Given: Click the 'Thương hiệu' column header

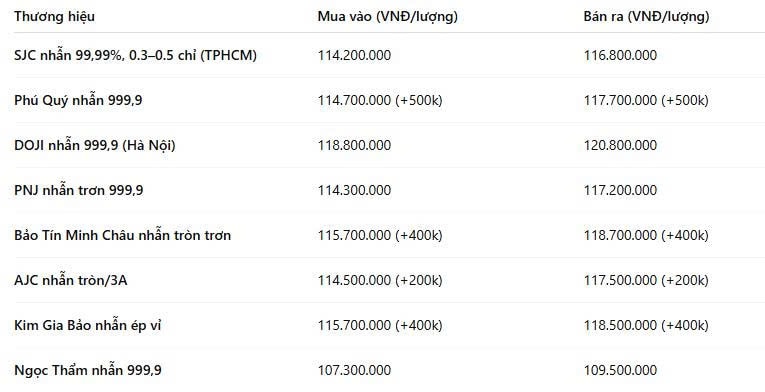Looking at the screenshot, I should [x=54, y=17].
